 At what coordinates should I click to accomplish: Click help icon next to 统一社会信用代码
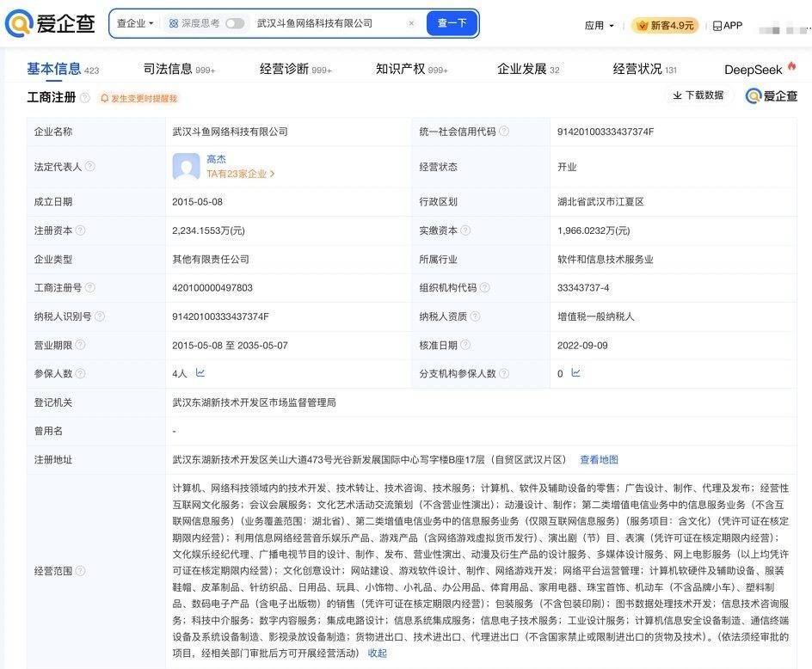pyautogui.click(x=503, y=132)
